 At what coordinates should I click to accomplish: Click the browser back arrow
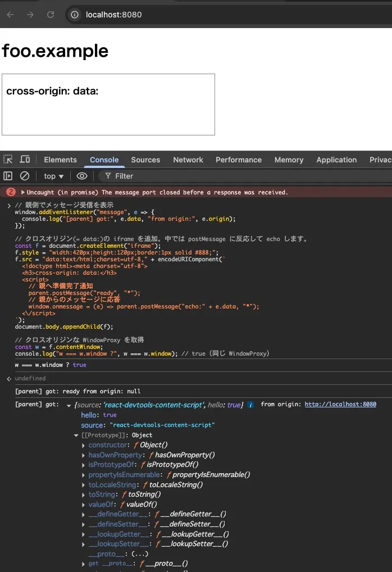(x=10, y=15)
